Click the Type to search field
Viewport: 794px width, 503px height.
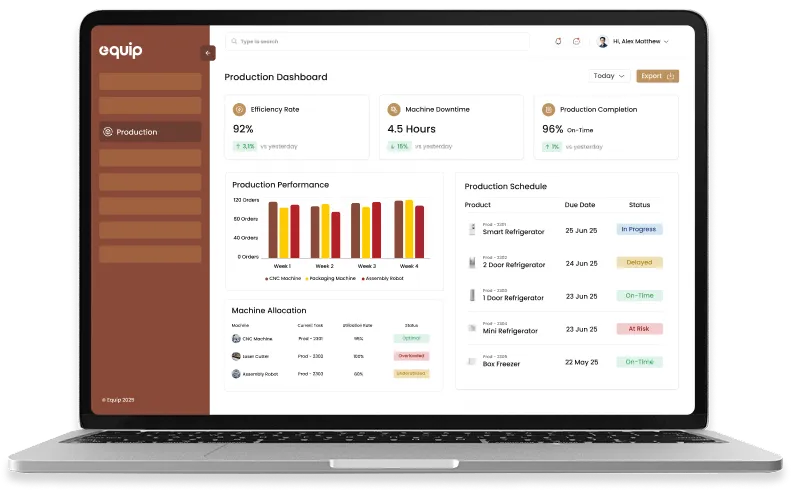point(378,41)
